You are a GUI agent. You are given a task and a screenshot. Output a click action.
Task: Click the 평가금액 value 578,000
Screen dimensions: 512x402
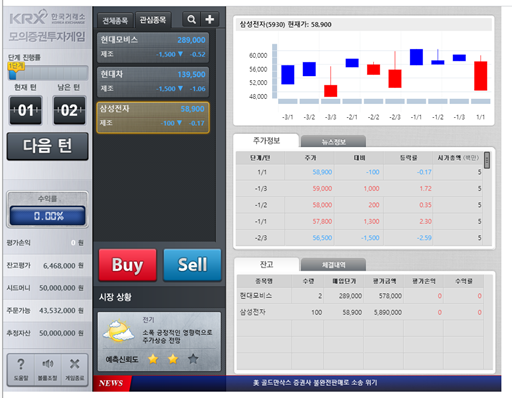[390, 296]
